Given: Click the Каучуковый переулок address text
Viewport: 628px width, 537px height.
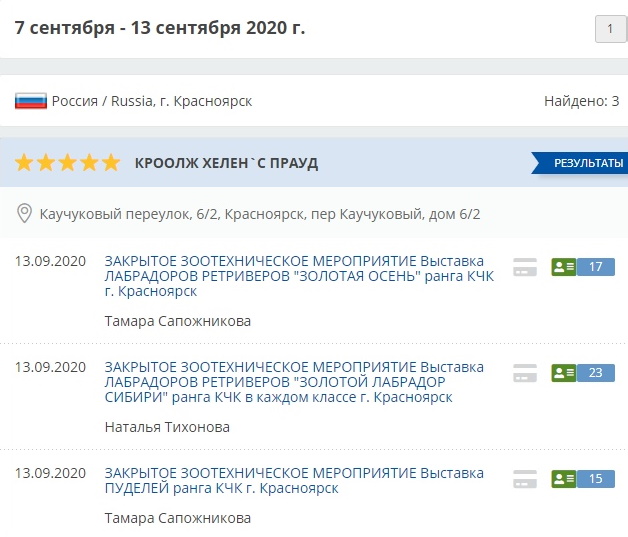Looking at the screenshot, I should (x=260, y=214).
